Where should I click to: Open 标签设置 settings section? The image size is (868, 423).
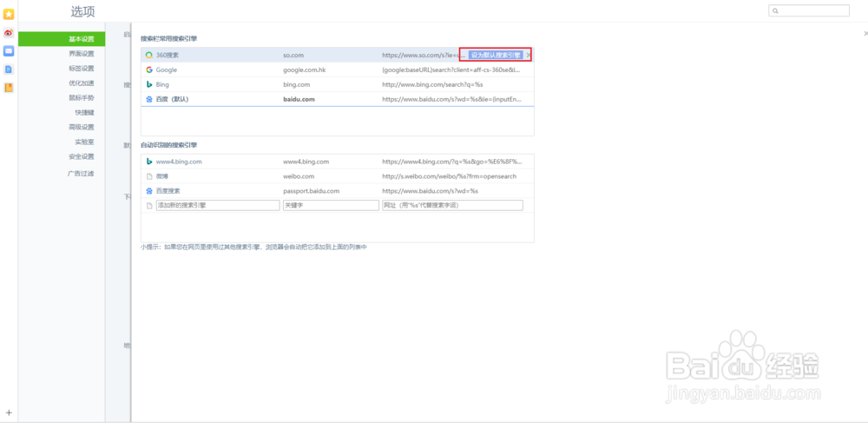click(82, 69)
